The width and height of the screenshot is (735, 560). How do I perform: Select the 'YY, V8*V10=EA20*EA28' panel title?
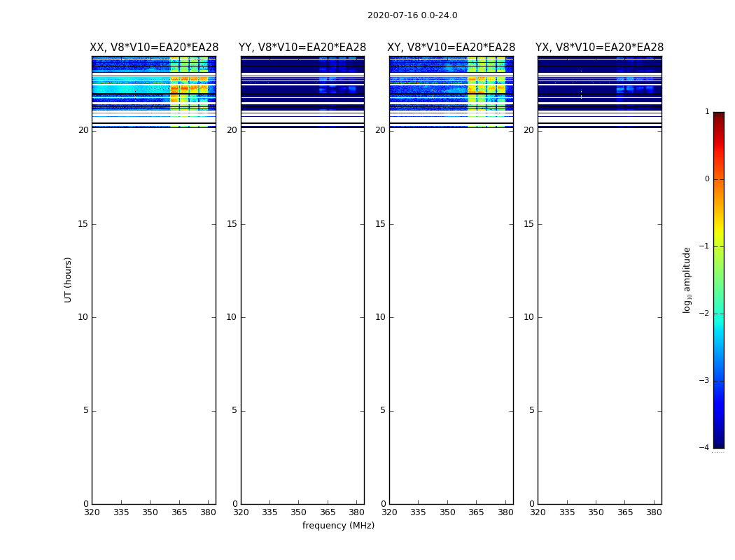tap(302, 48)
